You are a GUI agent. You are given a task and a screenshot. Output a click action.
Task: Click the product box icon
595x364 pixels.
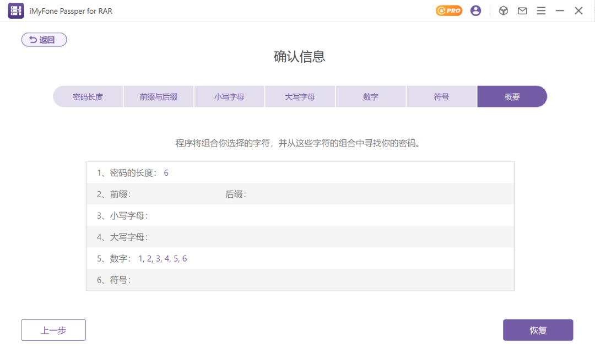click(503, 10)
